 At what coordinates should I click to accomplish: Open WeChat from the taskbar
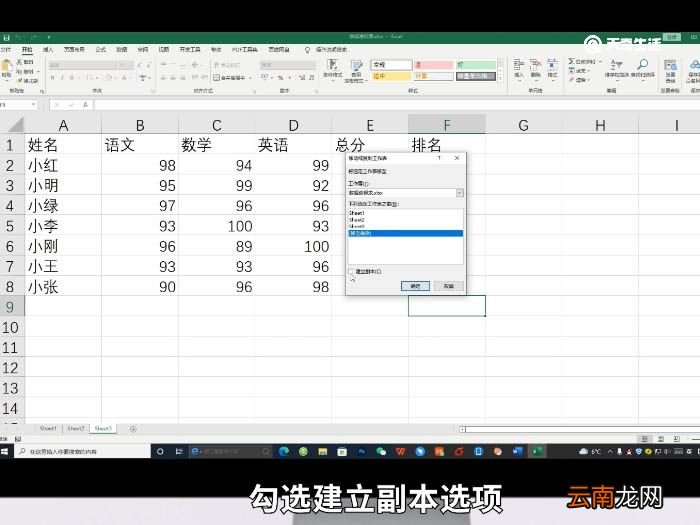[x=381, y=451]
